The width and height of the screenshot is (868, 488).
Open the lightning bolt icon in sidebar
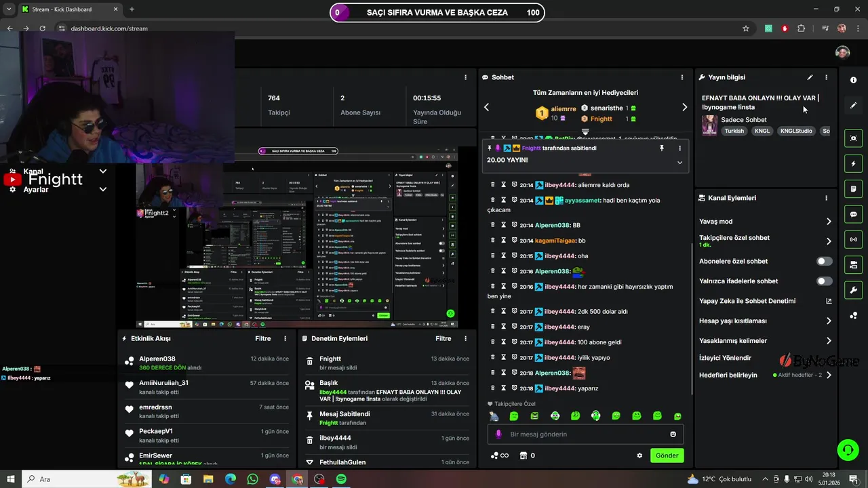pyautogui.click(x=853, y=163)
